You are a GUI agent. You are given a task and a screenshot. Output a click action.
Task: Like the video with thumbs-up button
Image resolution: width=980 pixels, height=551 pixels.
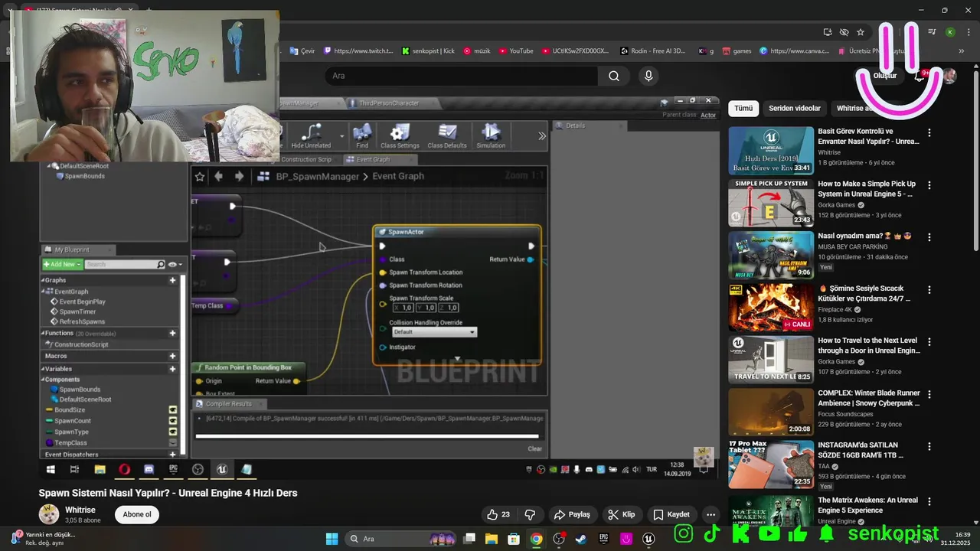pos(498,514)
